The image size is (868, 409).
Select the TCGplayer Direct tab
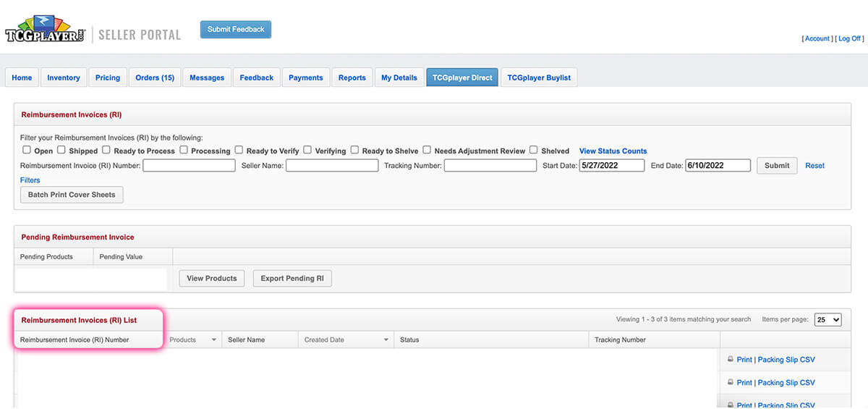462,77
